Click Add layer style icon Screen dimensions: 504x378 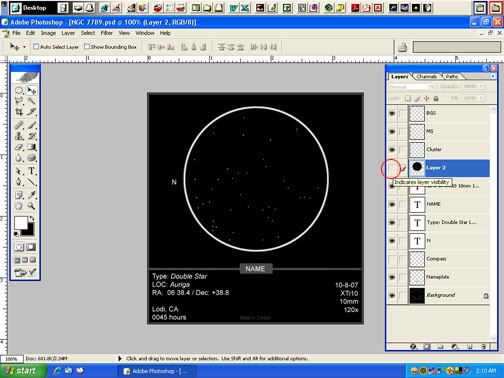pos(414,347)
